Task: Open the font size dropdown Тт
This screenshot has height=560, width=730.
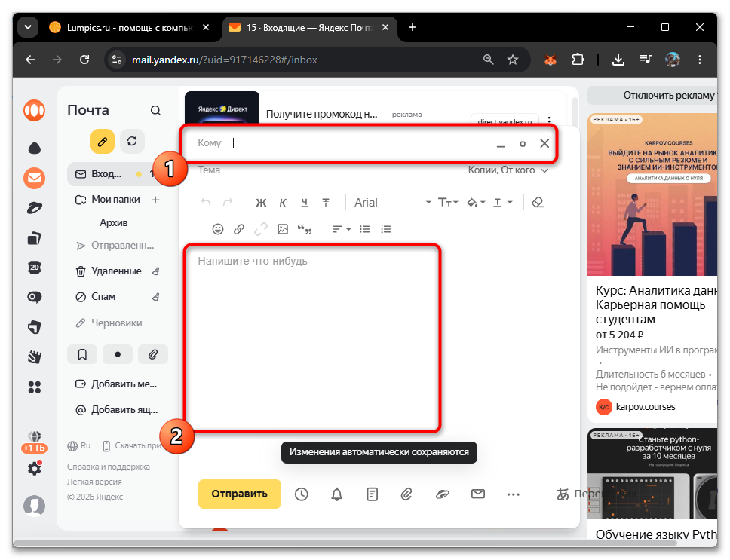Action: 448,202
